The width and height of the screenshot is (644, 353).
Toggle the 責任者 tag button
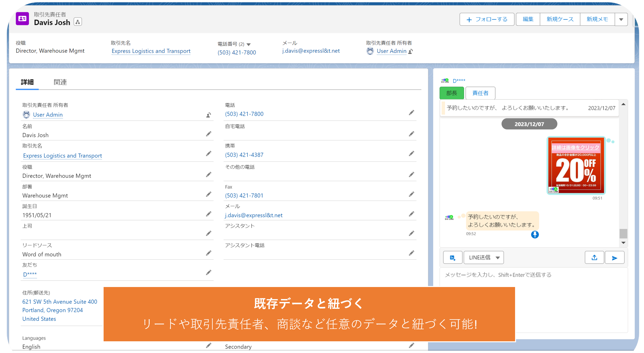(480, 93)
